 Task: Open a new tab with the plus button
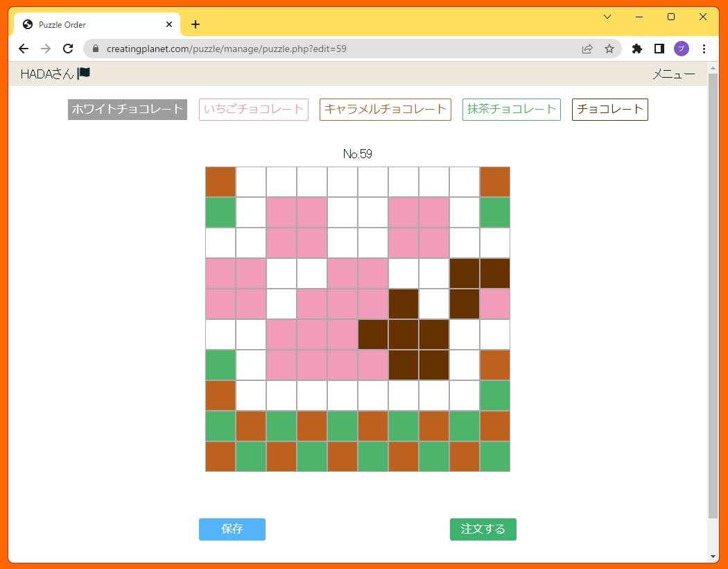click(196, 24)
